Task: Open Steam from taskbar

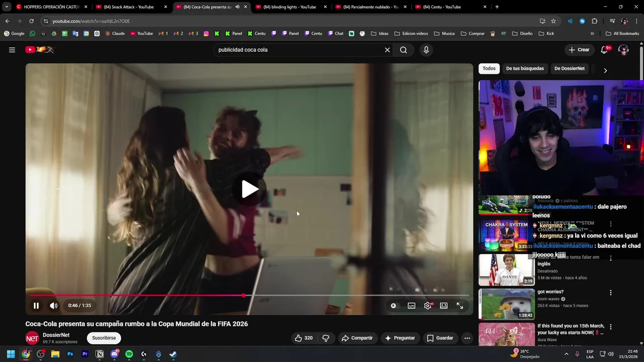Action: coord(173,354)
